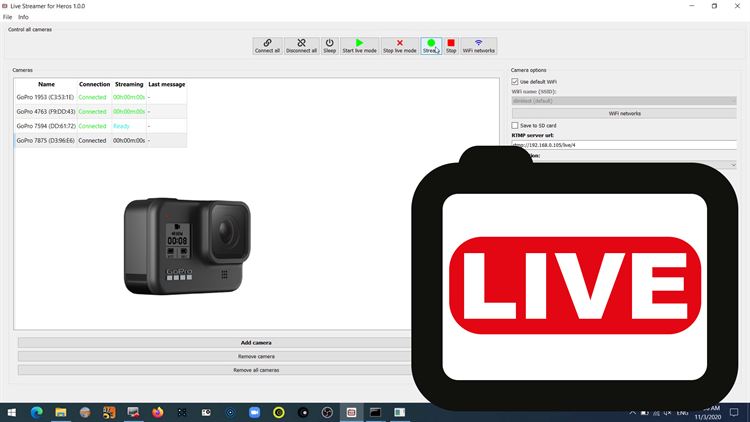Screen dimensions: 750x422
Task: Click the 00h:00m:00s streaming time of GoPro 1953
Action: coord(129,97)
